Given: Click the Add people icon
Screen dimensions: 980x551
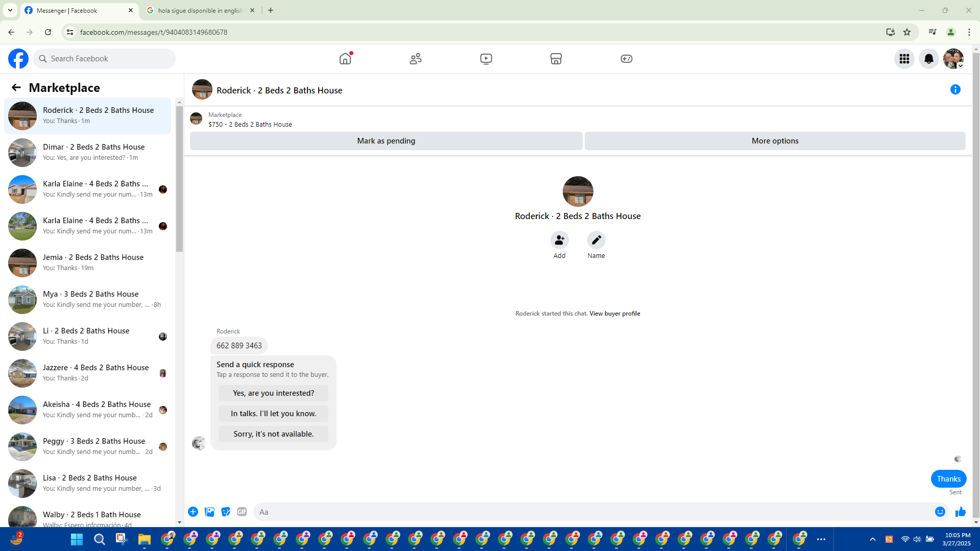Looking at the screenshot, I should pos(560,240).
